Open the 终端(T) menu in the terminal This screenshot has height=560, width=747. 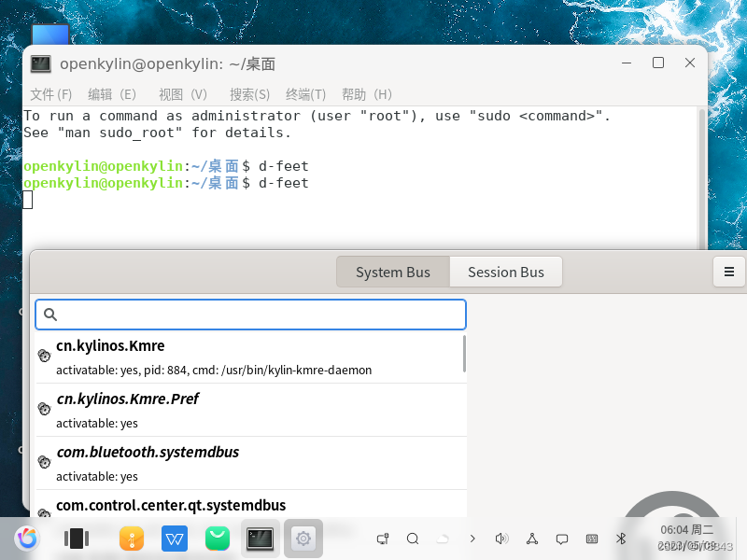tap(305, 94)
